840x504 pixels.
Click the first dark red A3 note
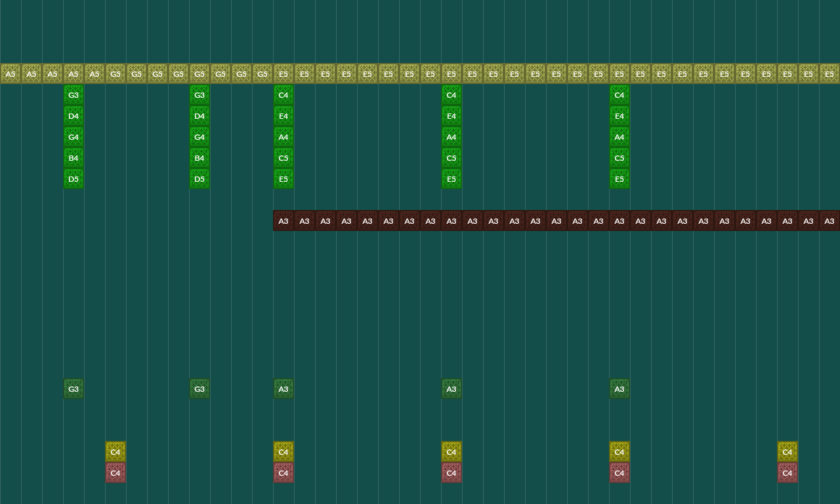tap(283, 221)
